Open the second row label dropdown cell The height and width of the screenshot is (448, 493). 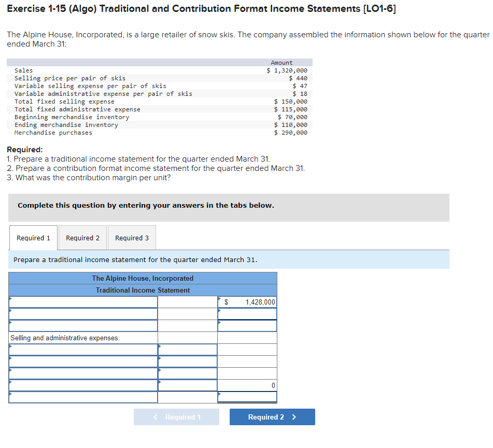click(83, 313)
